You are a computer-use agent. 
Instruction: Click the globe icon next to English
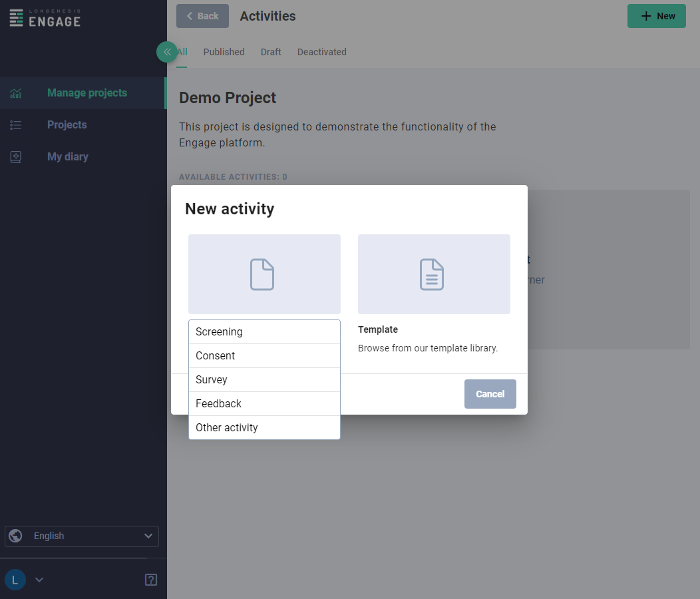pyautogui.click(x=15, y=536)
